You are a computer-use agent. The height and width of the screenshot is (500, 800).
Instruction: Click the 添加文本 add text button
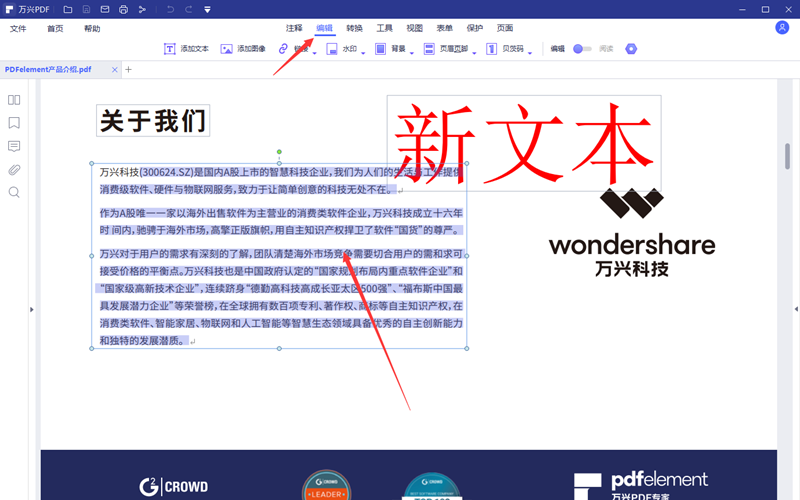(186, 48)
